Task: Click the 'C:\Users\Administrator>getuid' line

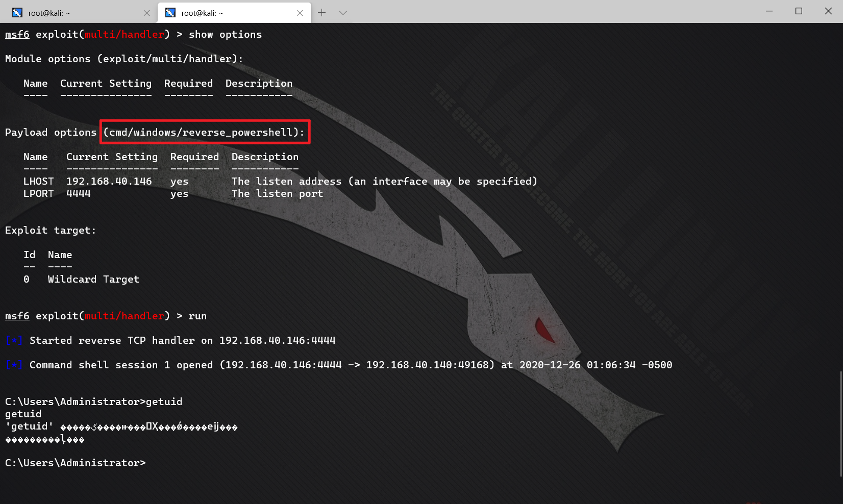Action: point(93,401)
